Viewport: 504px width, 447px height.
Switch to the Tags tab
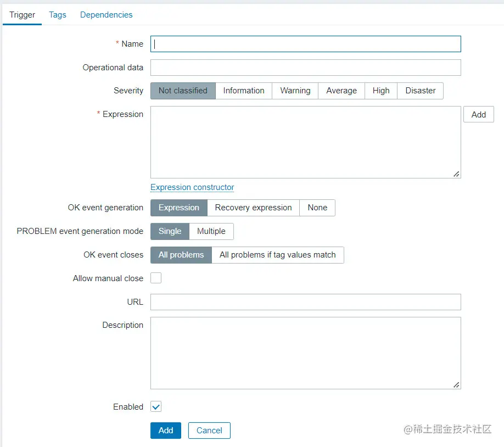(58, 15)
